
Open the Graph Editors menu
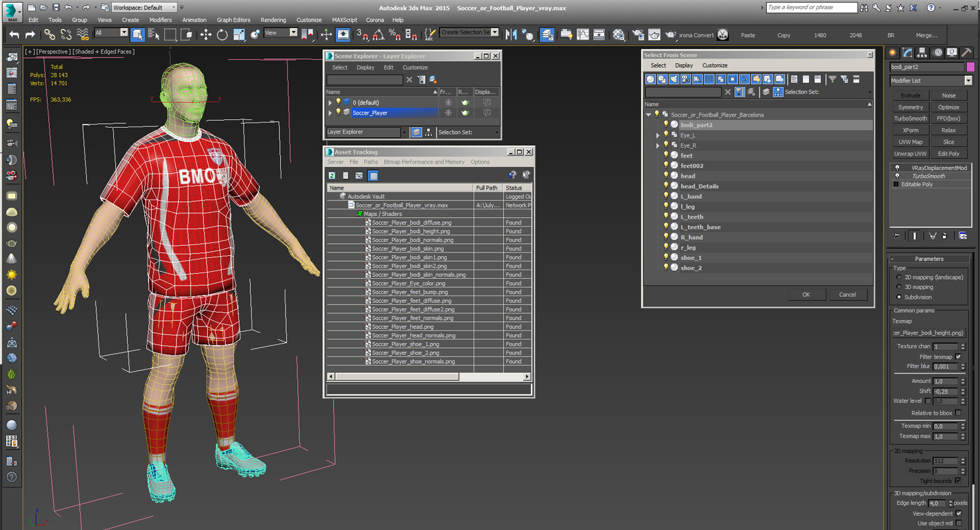point(233,20)
